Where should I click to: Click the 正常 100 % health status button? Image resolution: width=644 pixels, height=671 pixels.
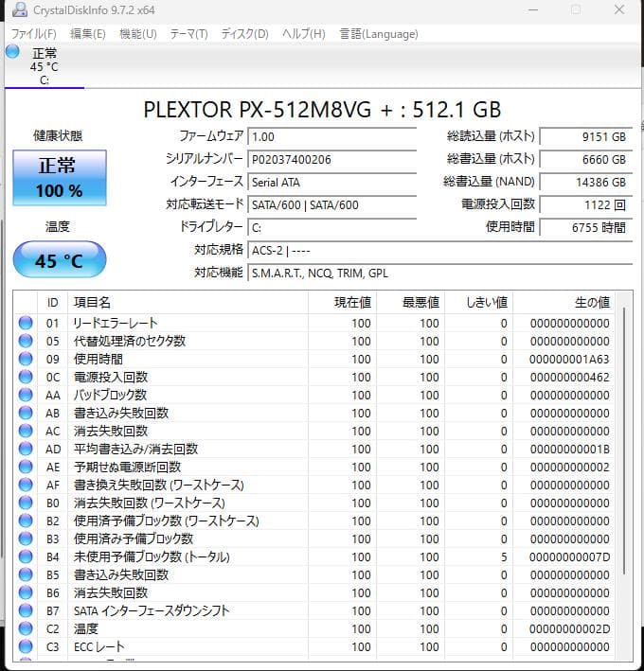(60, 178)
